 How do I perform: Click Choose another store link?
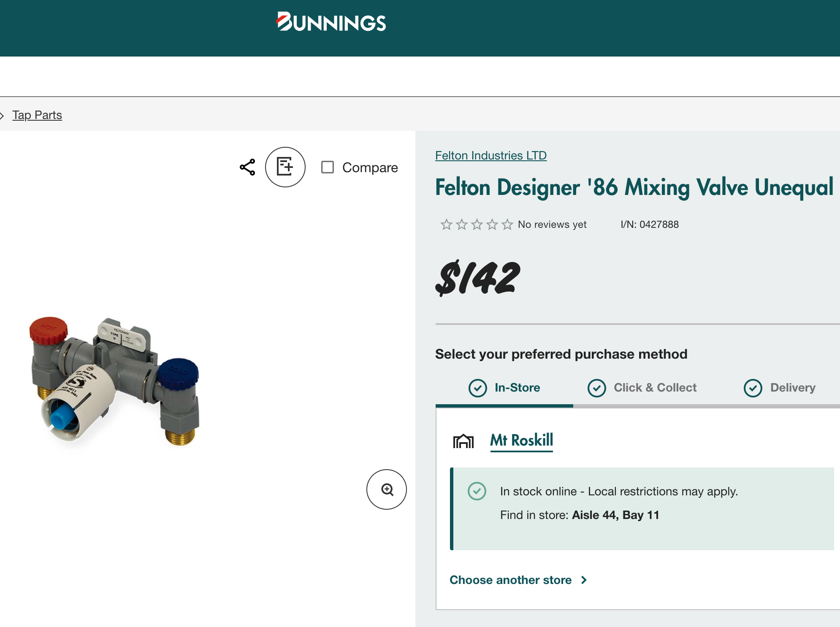click(510, 580)
